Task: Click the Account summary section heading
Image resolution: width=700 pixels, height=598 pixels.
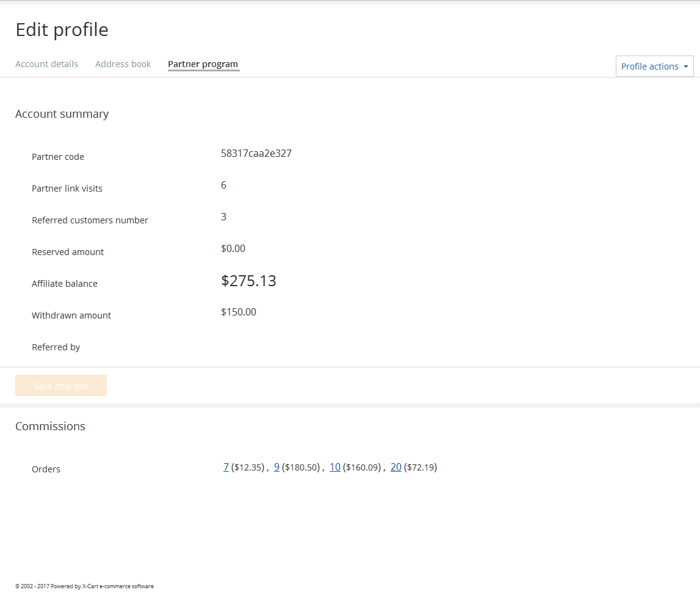Action: pyautogui.click(x=62, y=114)
